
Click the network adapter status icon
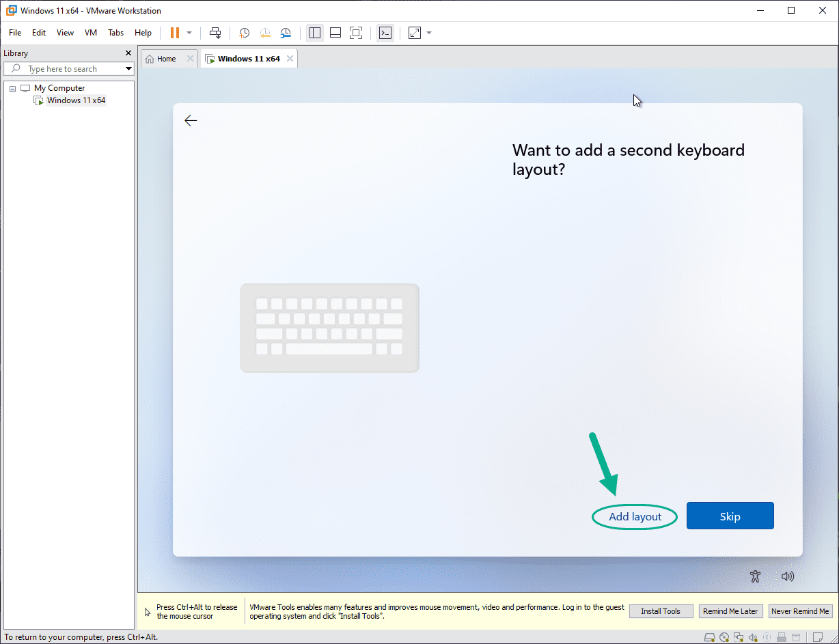coord(739,637)
